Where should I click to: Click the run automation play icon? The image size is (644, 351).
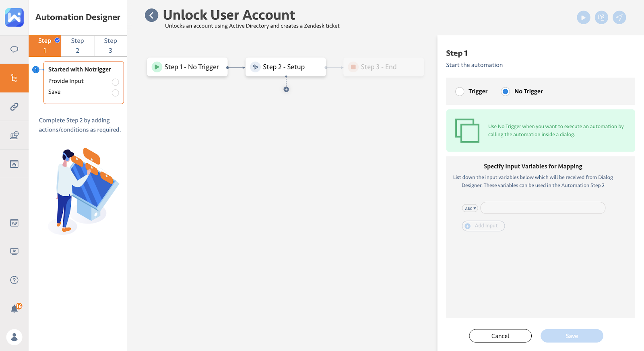tap(583, 17)
